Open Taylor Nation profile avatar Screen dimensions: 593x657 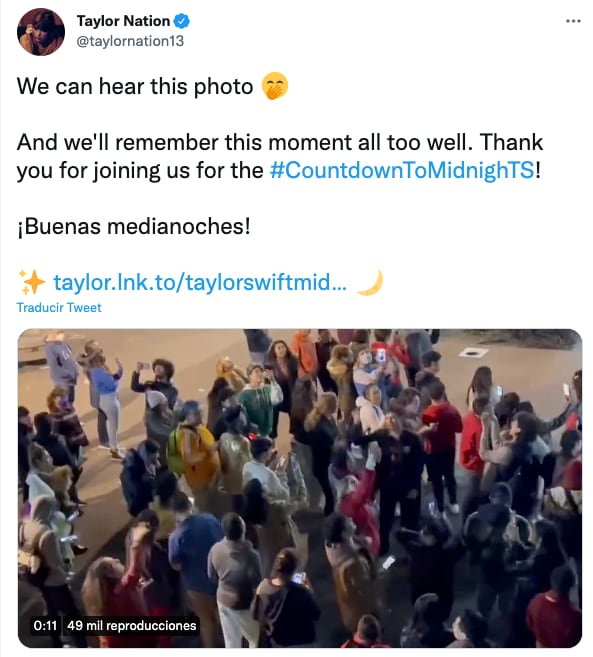41,31
